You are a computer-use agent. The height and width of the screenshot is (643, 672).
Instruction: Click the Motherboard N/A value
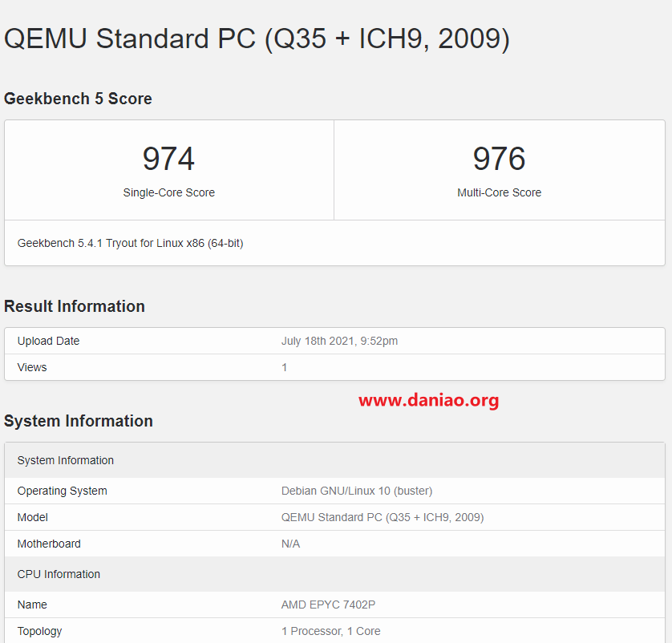290,544
